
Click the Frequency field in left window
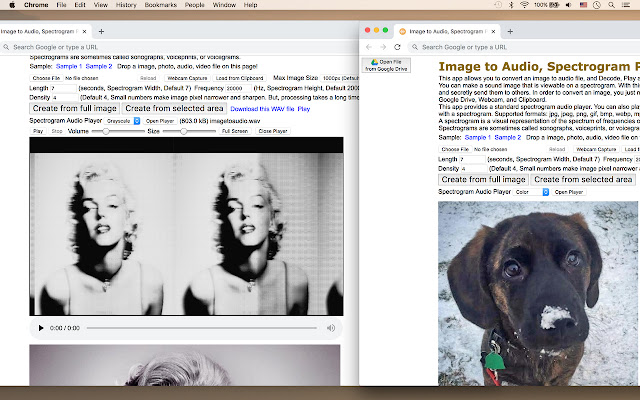[238, 88]
